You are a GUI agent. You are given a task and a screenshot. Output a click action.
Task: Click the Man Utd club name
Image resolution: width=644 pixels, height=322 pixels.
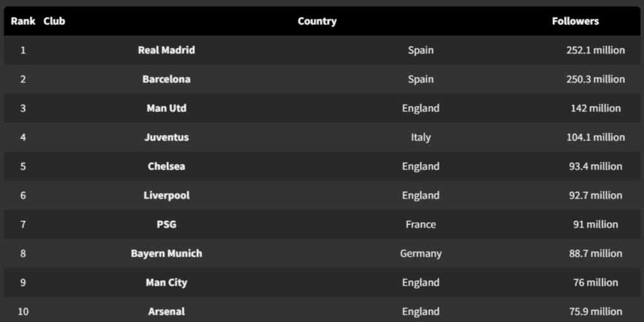click(x=166, y=108)
